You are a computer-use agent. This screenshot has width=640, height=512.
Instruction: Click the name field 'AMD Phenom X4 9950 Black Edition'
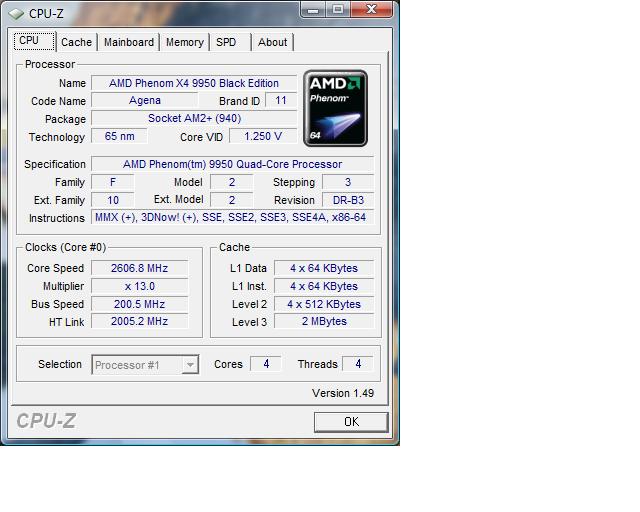tap(194, 83)
